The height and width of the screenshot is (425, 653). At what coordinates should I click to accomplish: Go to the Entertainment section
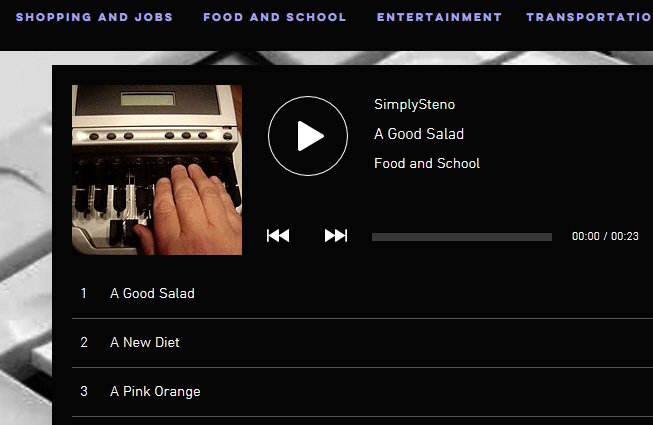(x=439, y=17)
